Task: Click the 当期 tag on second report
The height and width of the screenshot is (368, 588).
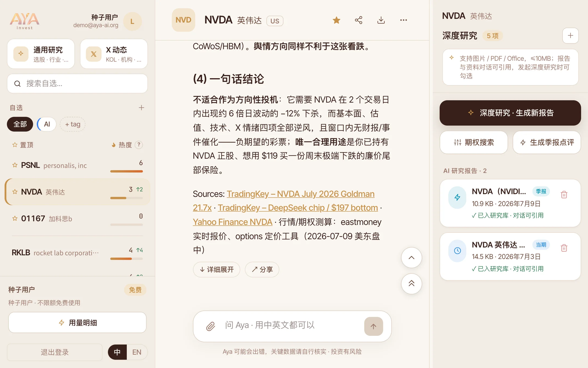Action: tap(541, 245)
